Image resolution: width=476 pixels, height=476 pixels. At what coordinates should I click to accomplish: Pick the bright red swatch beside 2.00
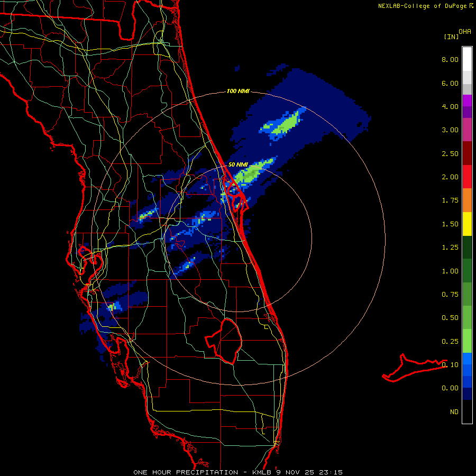(467, 177)
